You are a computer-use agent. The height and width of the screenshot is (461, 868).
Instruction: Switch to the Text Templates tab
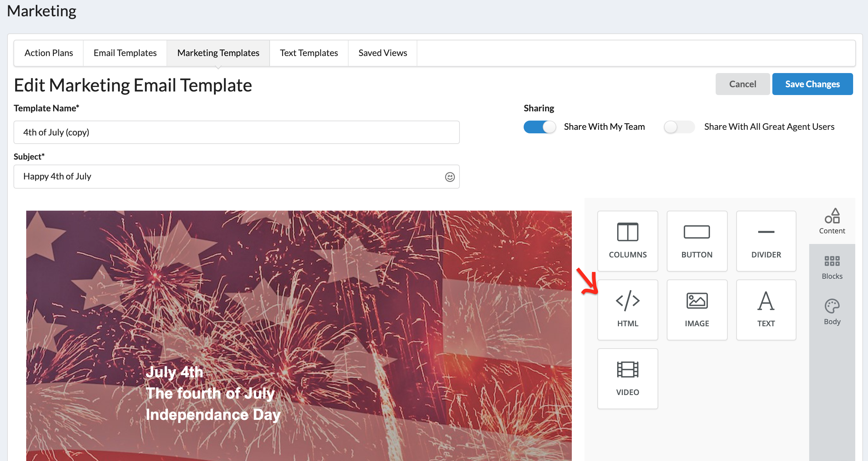click(x=309, y=52)
